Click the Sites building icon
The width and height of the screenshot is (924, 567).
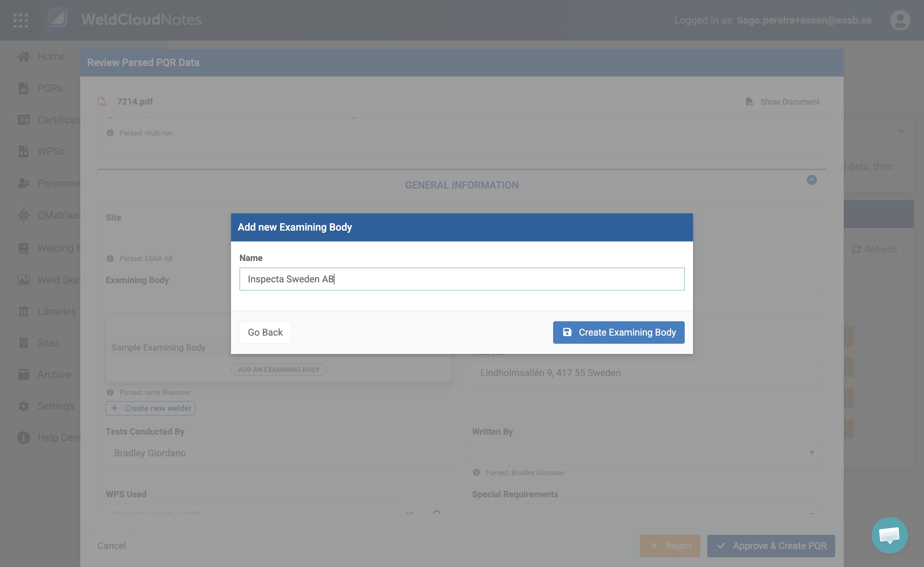(23, 343)
